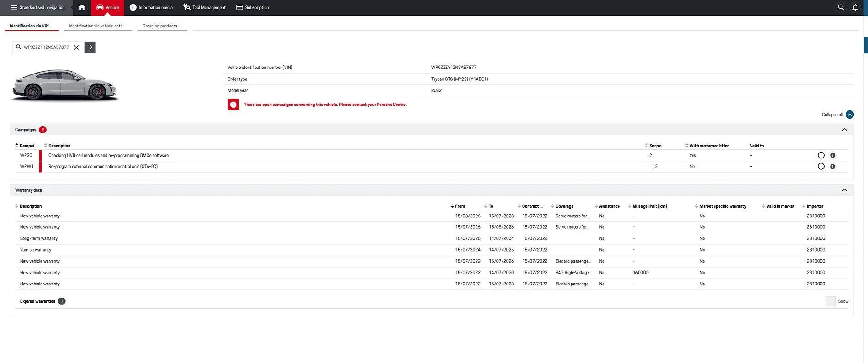This screenshot has width=868, height=363.
Task: Click the open campaigns warning message text
Action: click(325, 105)
